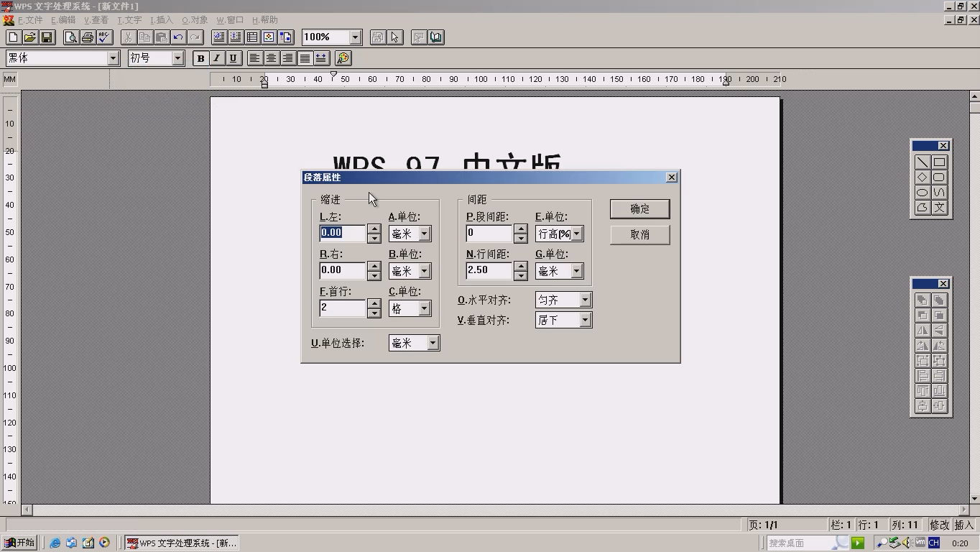Open the 编辑 menu
This screenshot has height=552, width=980.
click(63, 20)
